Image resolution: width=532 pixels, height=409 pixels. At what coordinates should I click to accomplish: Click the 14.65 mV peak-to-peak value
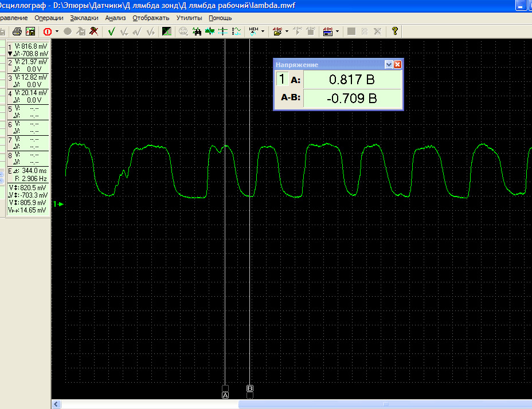point(33,210)
